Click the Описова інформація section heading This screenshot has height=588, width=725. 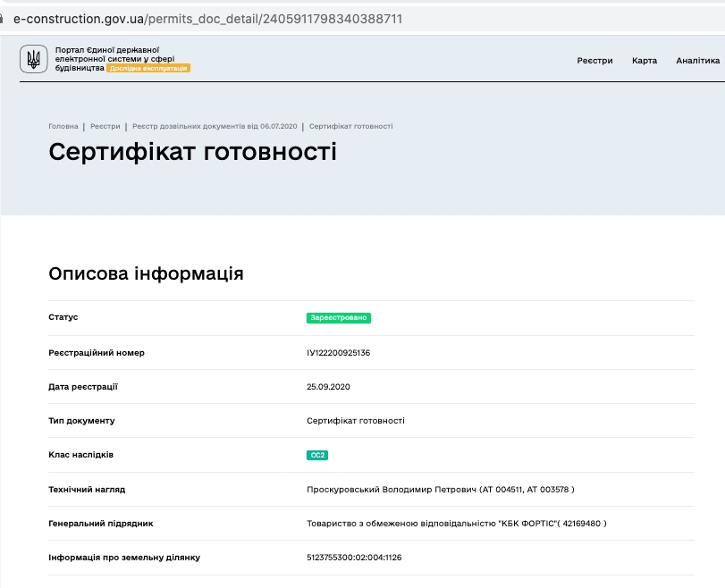[x=146, y=273]
